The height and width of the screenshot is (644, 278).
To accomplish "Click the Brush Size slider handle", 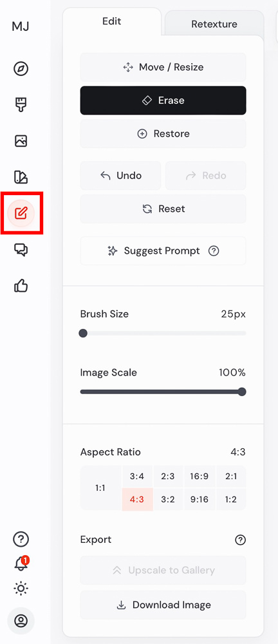I will [x=83, y=333].
